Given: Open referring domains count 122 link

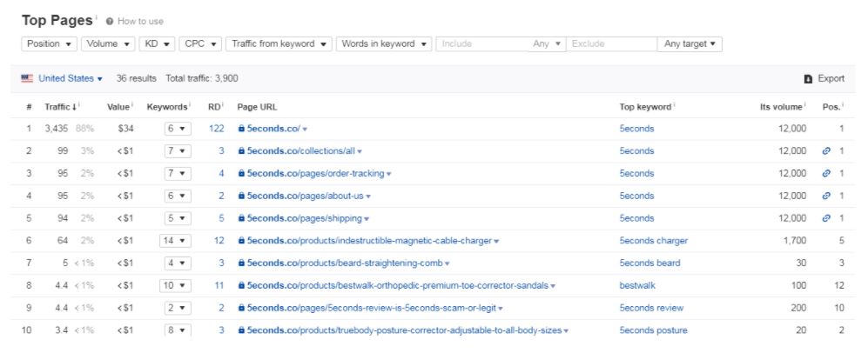Looking at the screenshot, I should coord(217,129).
